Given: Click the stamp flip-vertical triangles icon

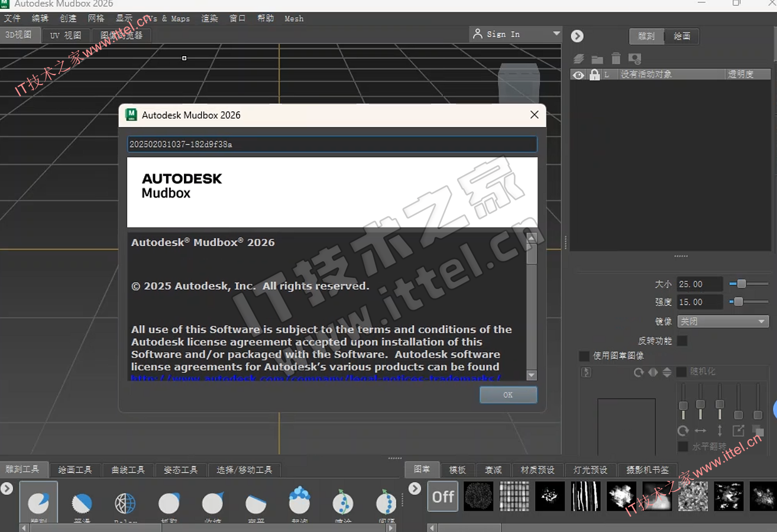Looking at the screenshot, I should (x=667, y=372).
